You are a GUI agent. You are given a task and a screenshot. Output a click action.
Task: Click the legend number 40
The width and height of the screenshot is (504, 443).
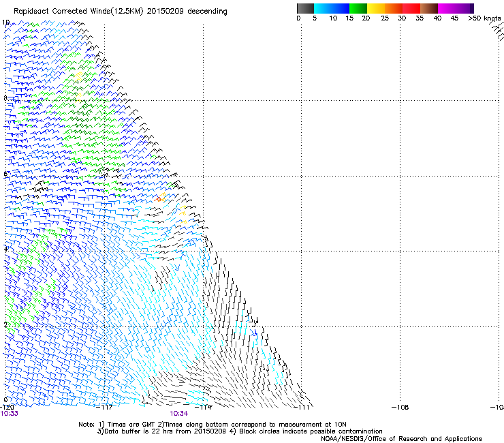(437, 18)
